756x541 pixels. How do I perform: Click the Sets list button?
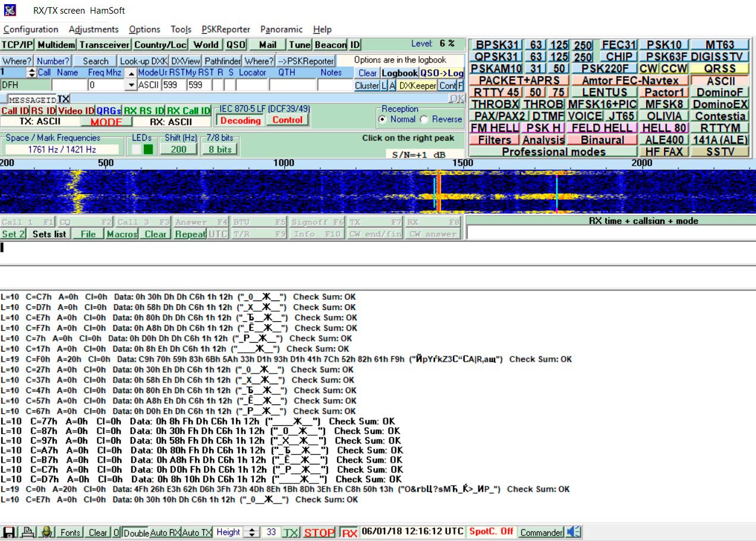pyautogui.click(x=49, y=234)
